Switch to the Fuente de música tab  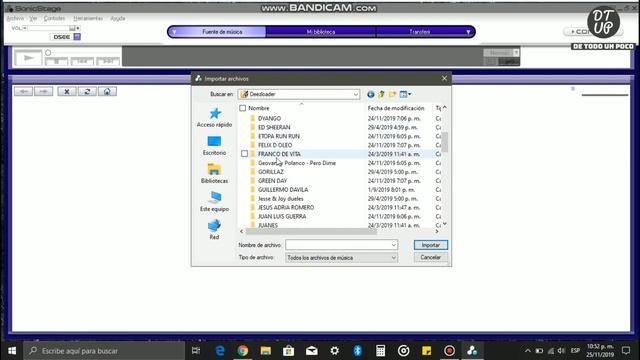pyautogui.click(x=222, y=32)
